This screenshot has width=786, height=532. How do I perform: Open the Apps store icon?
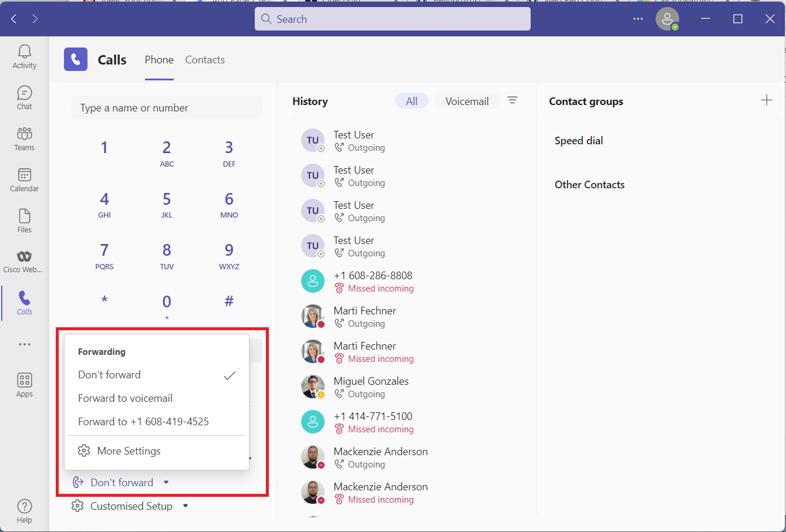tap(24, 385)
